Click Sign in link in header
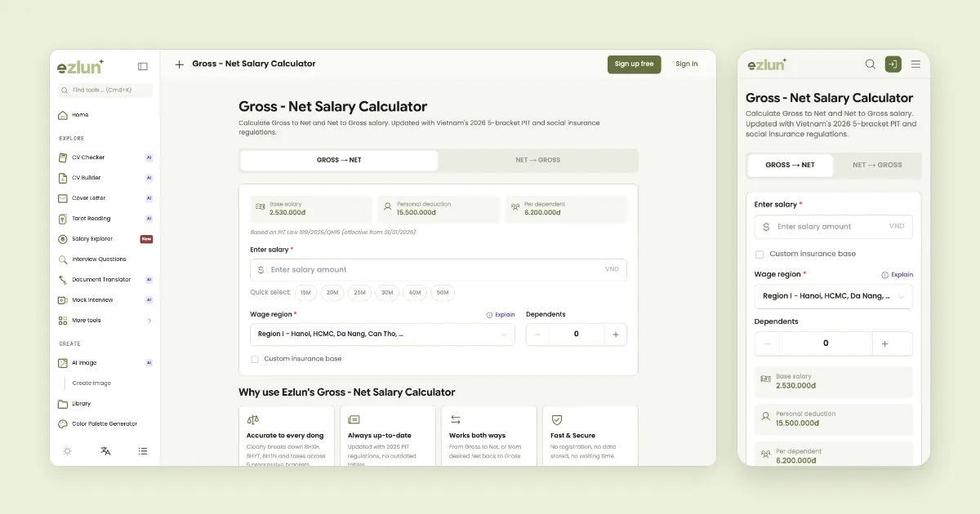The image size is (980, 514). (x=687, y=64)
